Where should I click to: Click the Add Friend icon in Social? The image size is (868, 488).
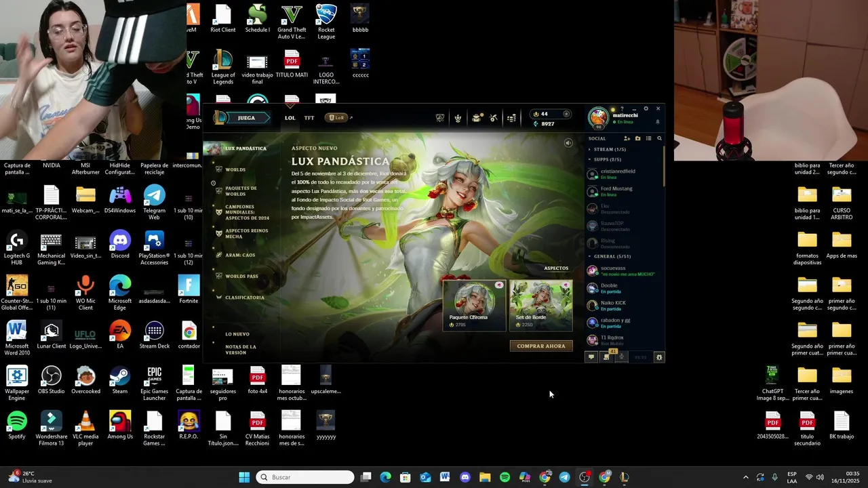click(x=627, y=138)
